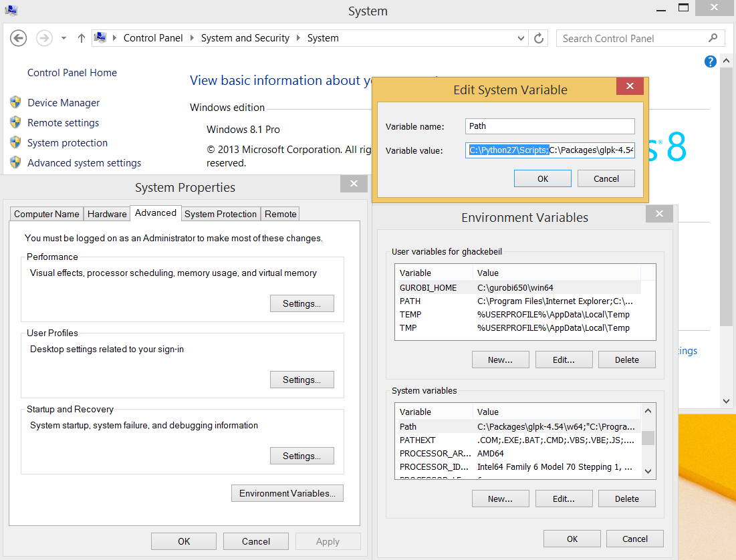
Task: Select PATHEXT system variable row
Action: tap(518, 440)
